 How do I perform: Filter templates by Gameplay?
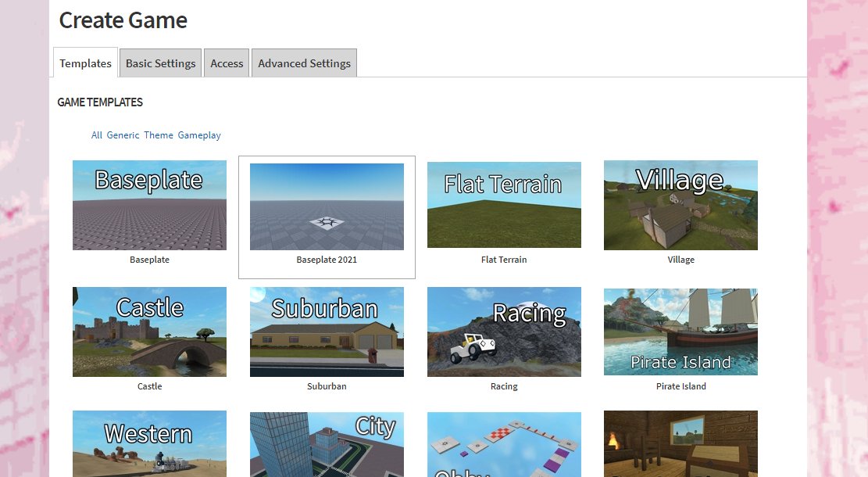199,135
